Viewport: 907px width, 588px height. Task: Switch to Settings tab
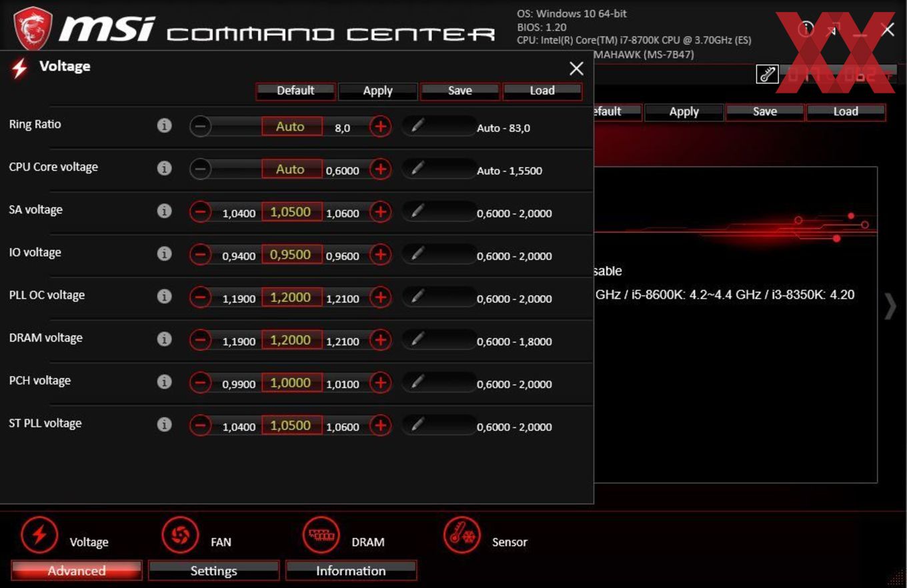(x=213, y=571)
